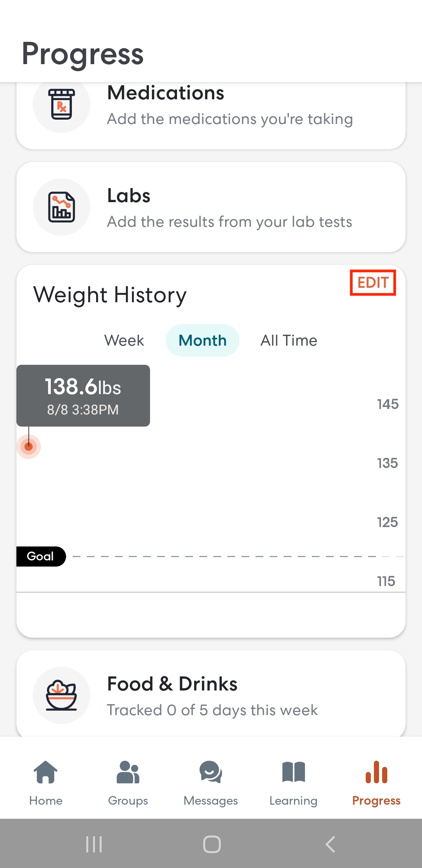Open Learning book icon
The width and height of the screenshot is (422, 868).
293,772
